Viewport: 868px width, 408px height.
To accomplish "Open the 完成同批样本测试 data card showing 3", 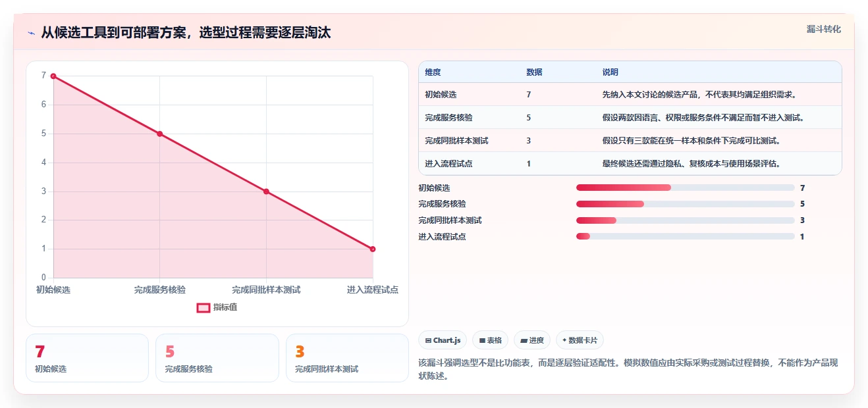I will [x=347, y=358].
